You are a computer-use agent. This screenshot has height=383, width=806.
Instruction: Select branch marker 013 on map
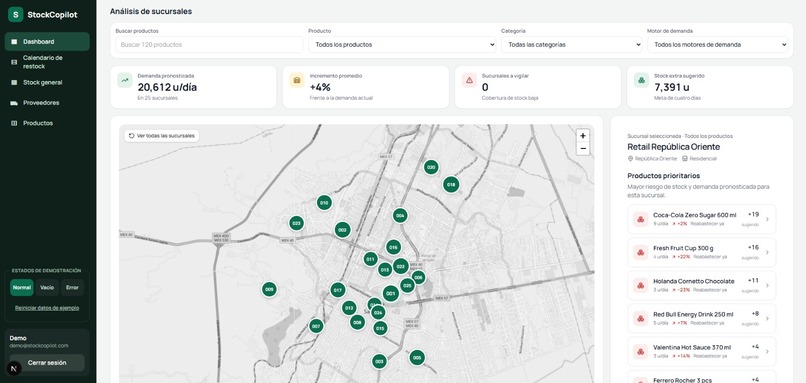(x=384, y=269)
